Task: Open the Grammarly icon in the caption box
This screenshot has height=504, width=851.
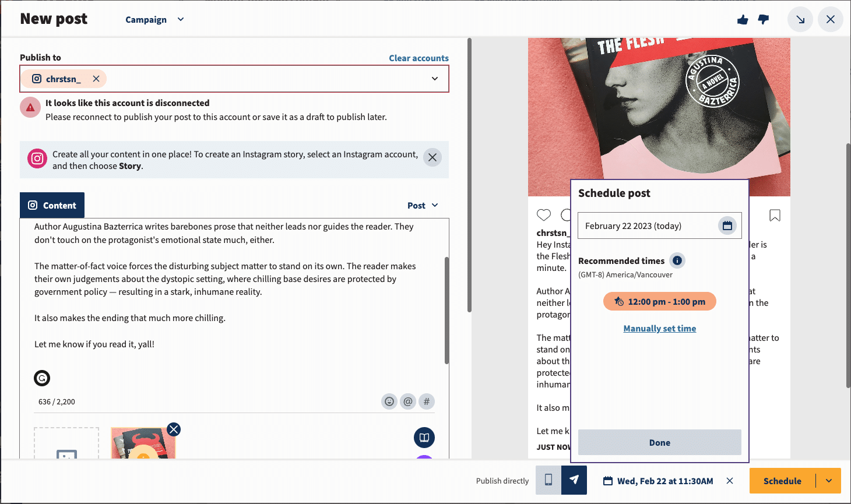Action: (x=42, y=378)
